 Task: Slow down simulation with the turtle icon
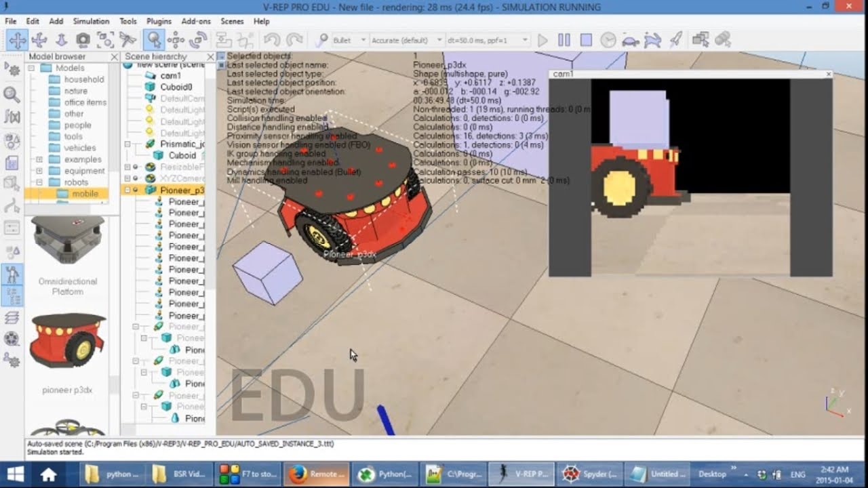[630, 41]
